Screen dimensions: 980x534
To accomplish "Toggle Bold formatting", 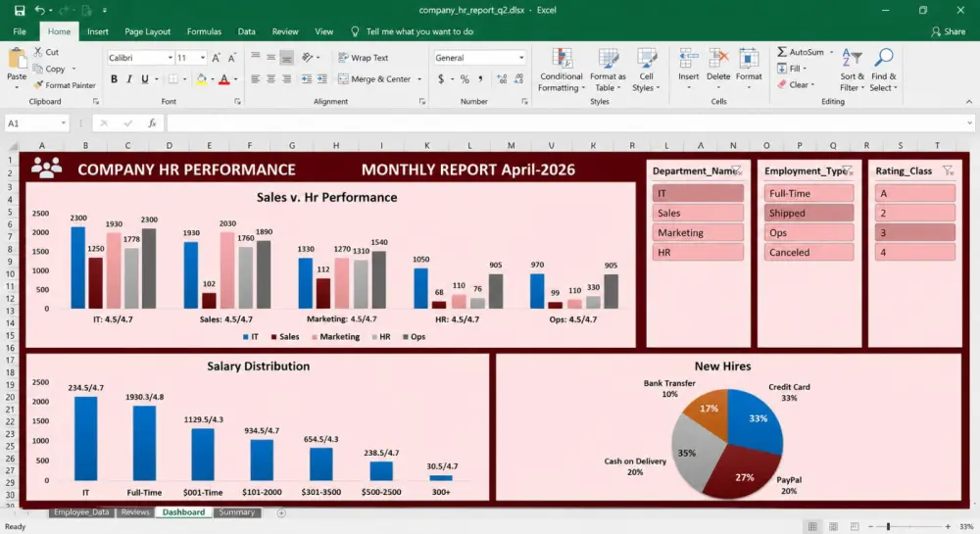I will [114, 78].
